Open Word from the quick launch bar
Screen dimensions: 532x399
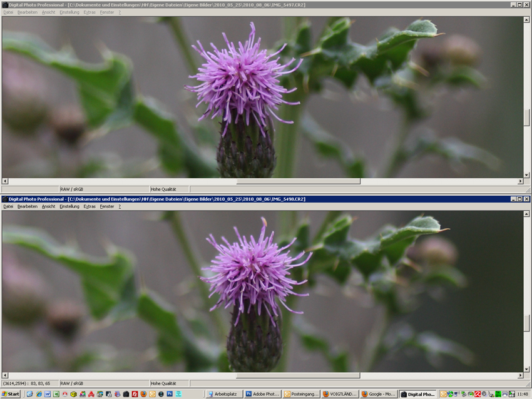(x=48, y=394)
